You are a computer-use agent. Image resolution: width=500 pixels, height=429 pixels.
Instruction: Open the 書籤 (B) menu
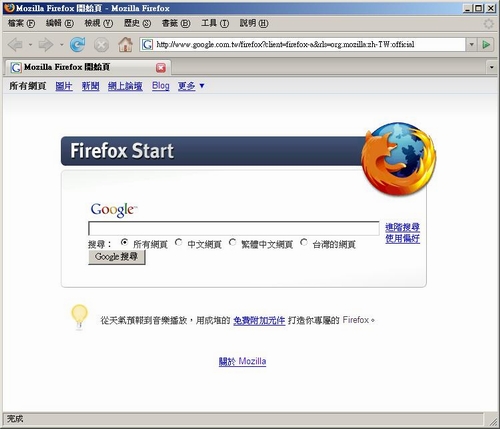[x=176, y=23]
